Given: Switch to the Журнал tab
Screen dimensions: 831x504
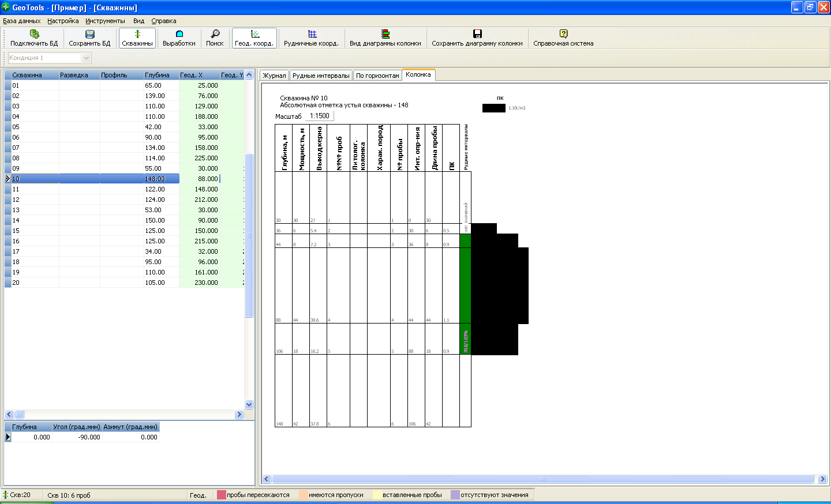Looking at the screenshot, I should tap(274, 76).
